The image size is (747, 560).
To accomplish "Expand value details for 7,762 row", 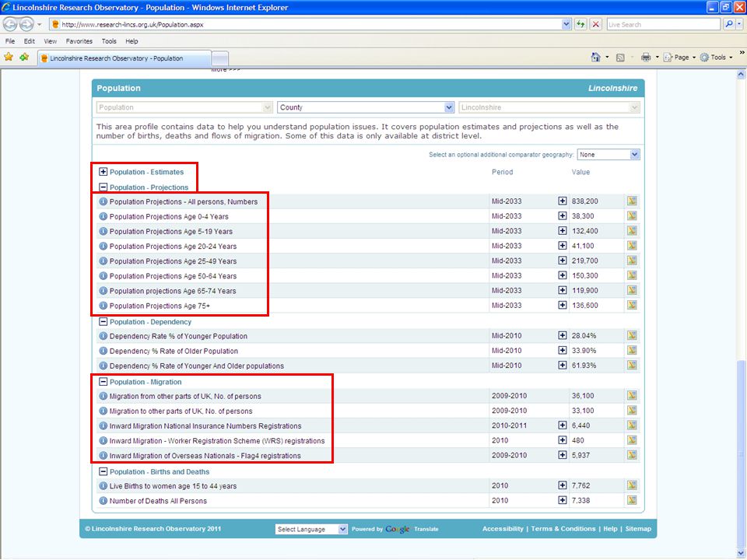I will 563,485.
